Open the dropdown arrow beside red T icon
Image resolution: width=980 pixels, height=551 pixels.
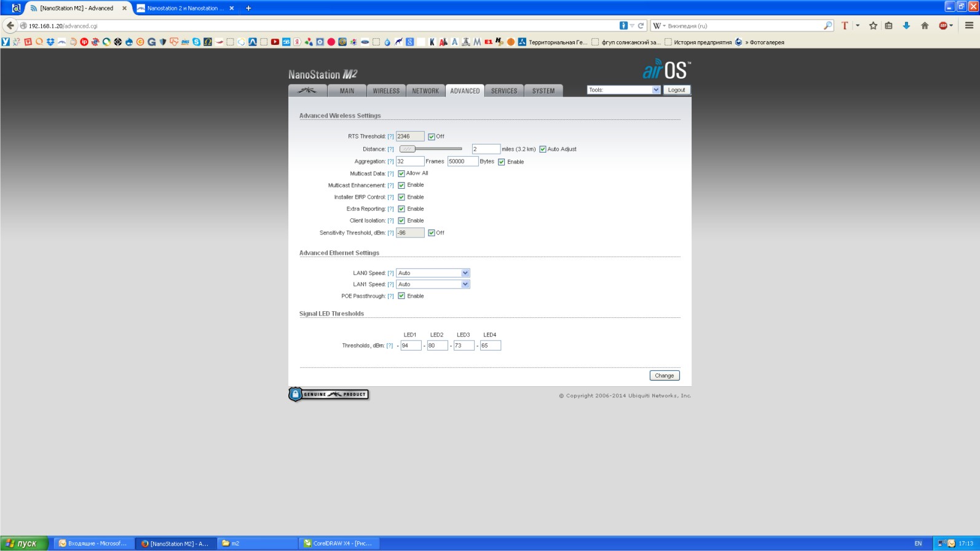tap(858, 26)
